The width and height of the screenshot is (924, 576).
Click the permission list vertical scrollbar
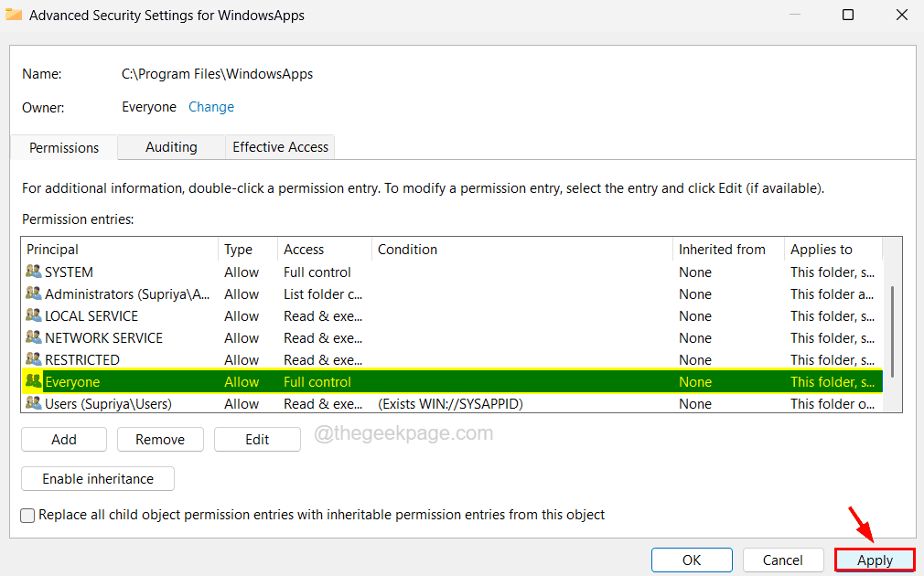pyautogui.click(x=893, y=332)
